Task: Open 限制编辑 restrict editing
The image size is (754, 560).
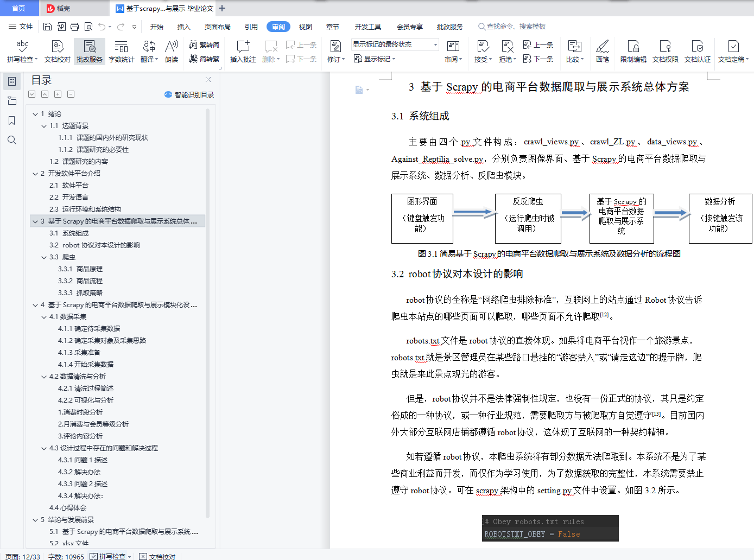Action: (633, 52)
